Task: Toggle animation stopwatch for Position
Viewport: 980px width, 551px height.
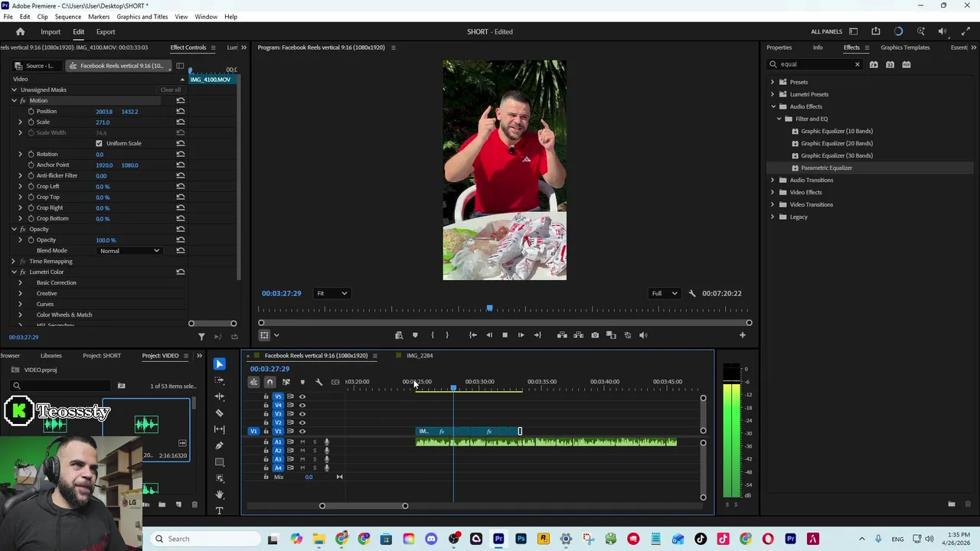Action: coord(31,111)
